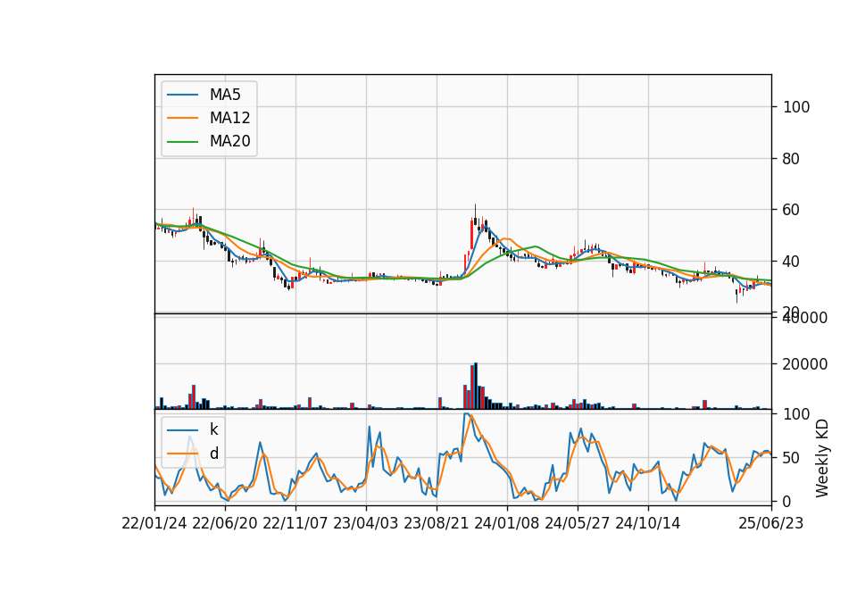Click the Weekly KD axis title

coord(822,459)
